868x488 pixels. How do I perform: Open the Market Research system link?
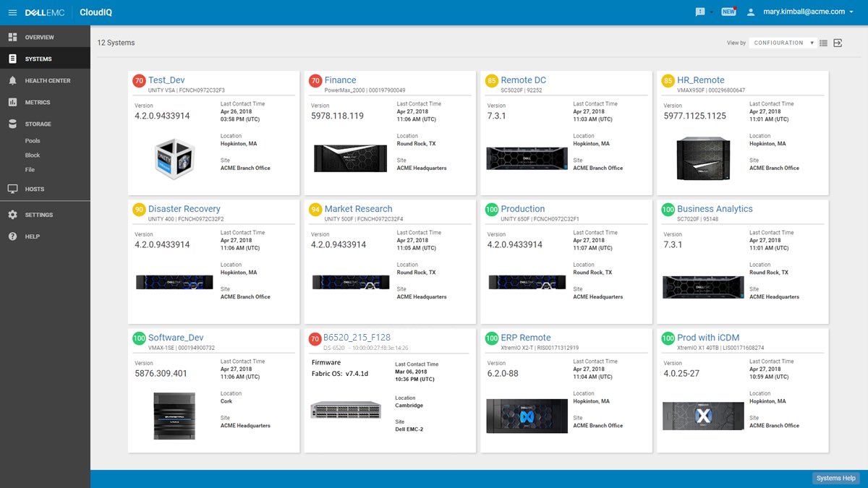(x=358, y=209)
